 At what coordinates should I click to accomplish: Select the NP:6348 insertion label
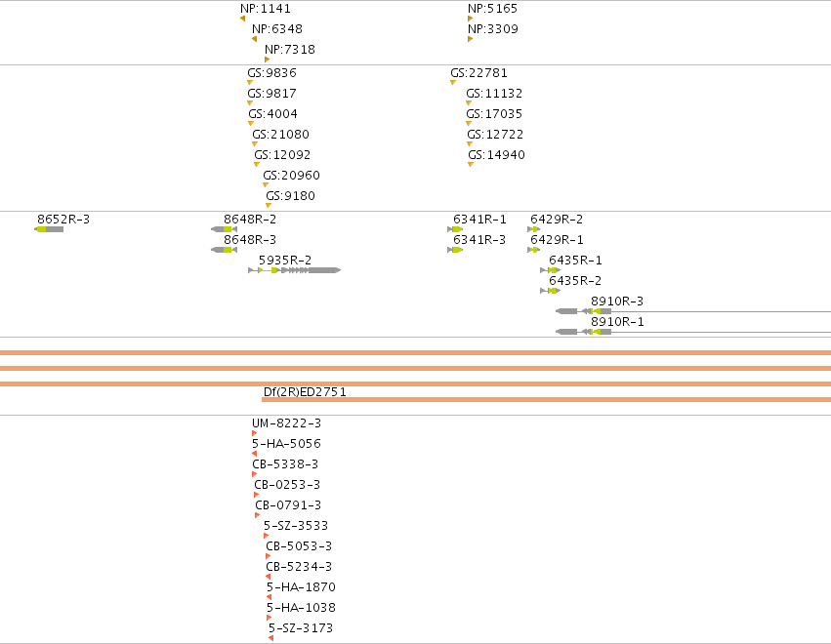277,29
